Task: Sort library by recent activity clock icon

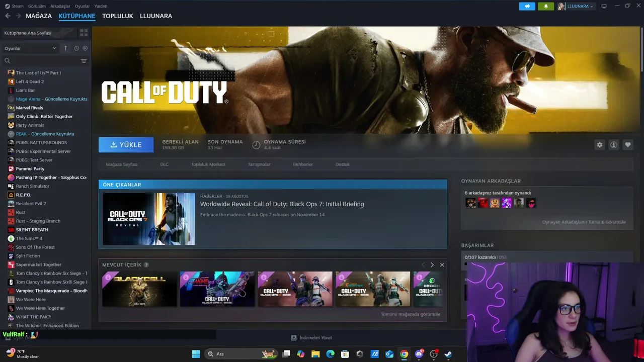Action: (76, 48)
